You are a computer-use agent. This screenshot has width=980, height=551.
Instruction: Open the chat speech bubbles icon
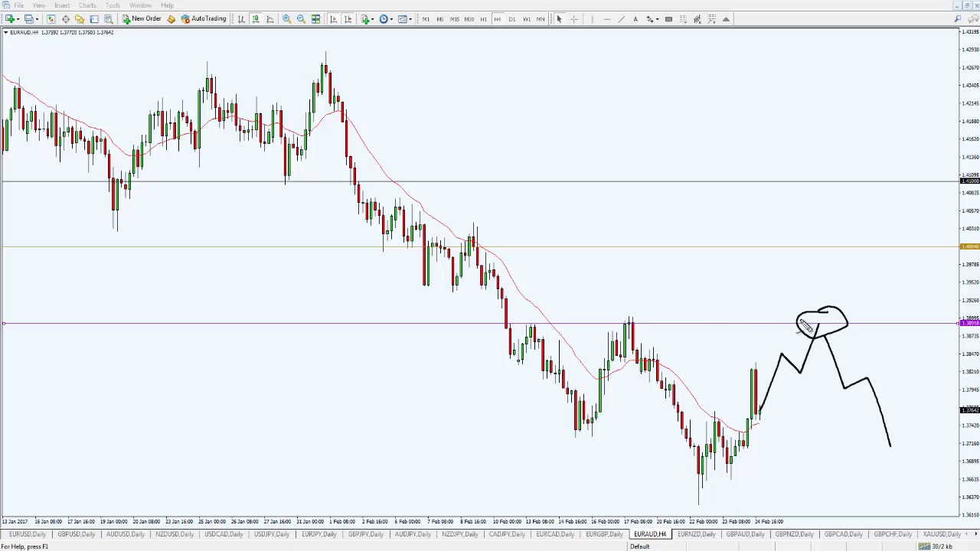point(972,19)
